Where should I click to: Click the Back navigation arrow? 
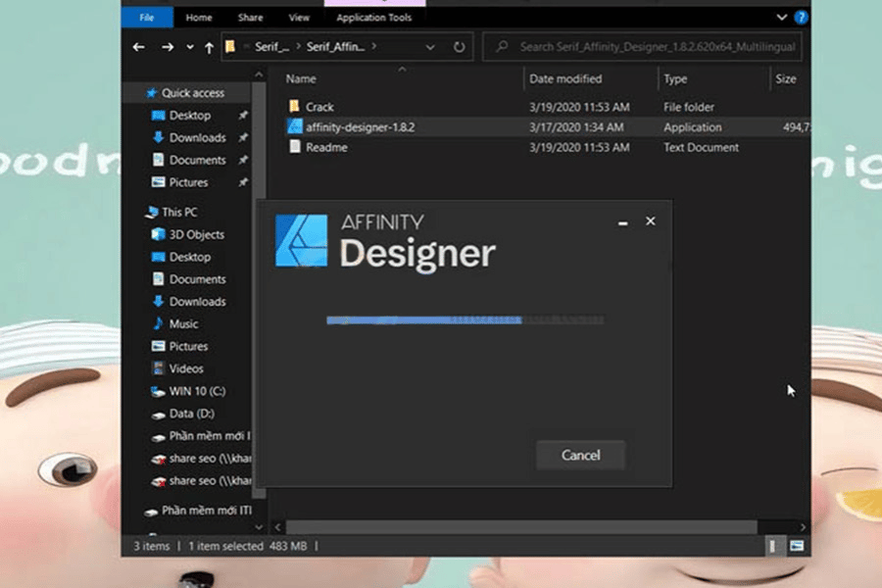point(139,47)
